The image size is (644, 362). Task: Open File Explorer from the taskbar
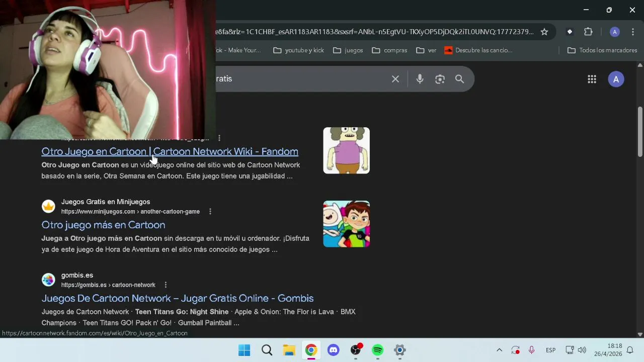[289, 350]
